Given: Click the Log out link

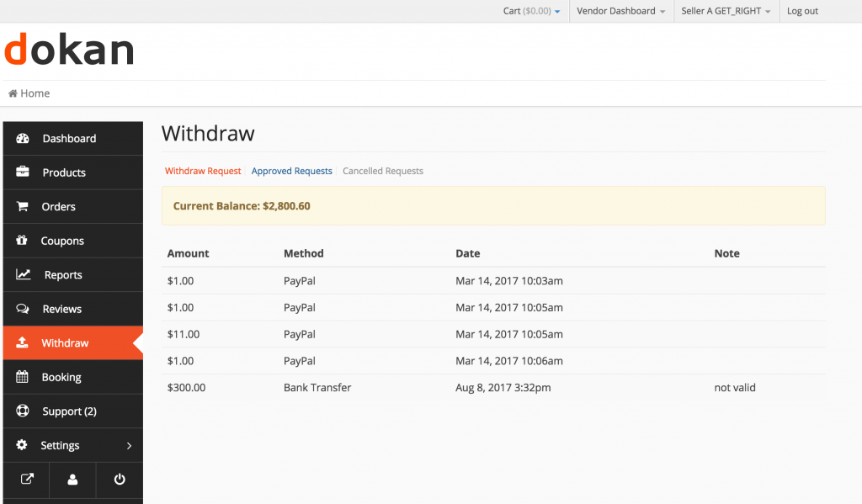Looking at the screenshot, I should point(801,11).
